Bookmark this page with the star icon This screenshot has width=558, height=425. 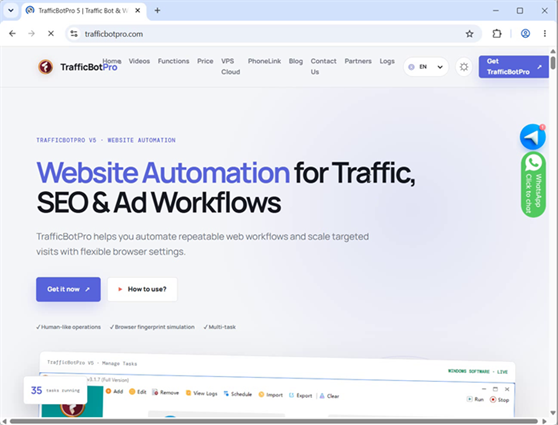(469, 34)
